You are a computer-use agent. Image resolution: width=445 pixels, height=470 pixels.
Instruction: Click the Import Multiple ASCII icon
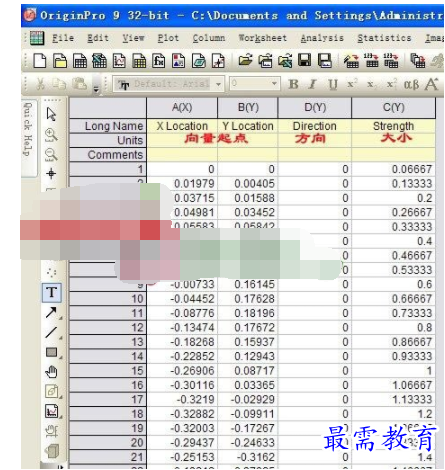[391, 61]
